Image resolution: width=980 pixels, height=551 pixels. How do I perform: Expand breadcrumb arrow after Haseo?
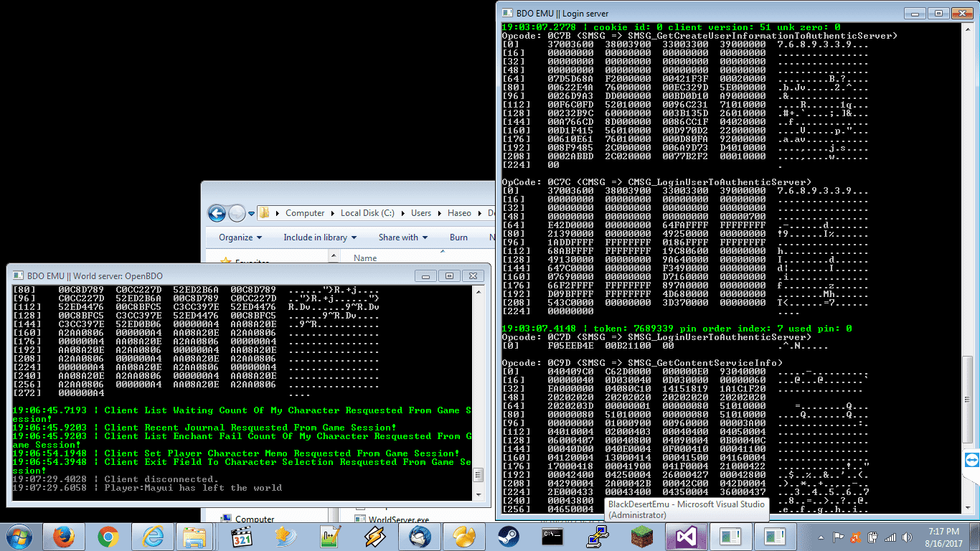pos(480,213)
